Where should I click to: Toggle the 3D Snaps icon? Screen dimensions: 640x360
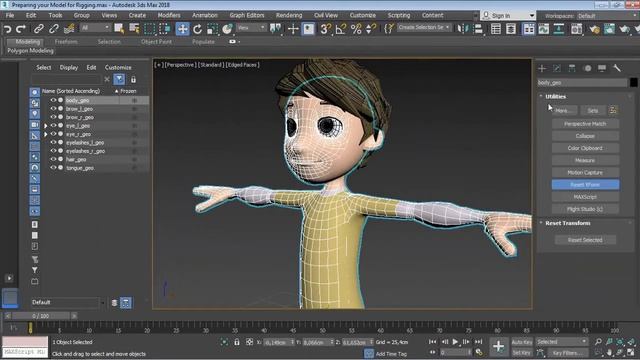[325, 29]
